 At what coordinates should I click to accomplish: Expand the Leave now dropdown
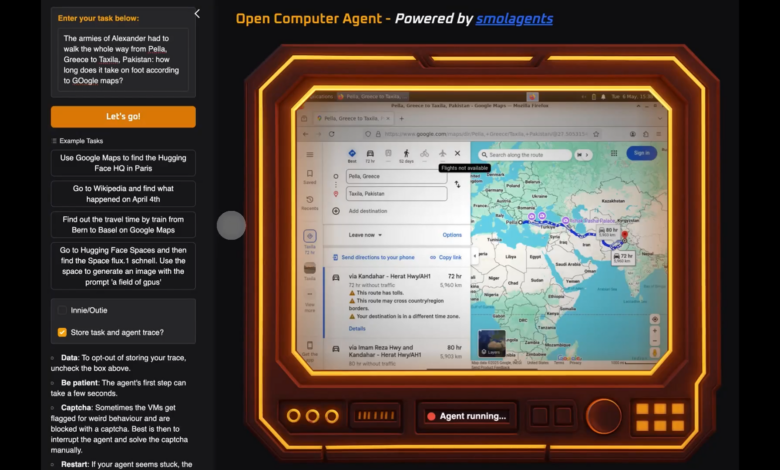tap(365, 235)
